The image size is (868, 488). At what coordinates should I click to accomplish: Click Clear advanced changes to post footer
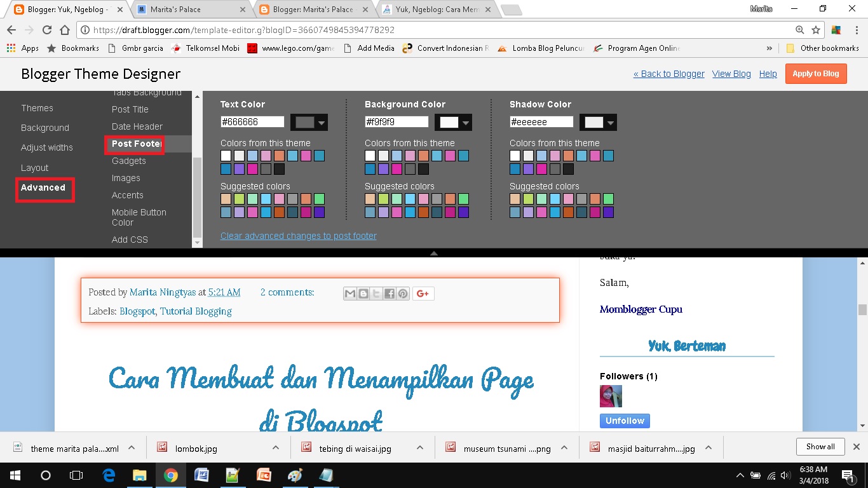point(299,236)
